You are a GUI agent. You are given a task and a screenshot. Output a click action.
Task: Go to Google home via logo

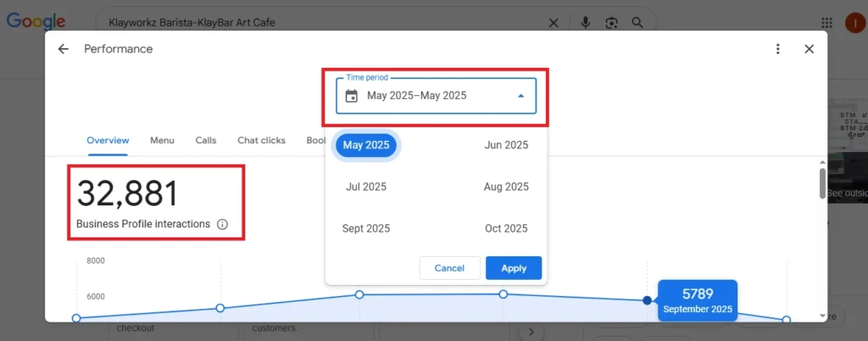click(x=36, y=22)
